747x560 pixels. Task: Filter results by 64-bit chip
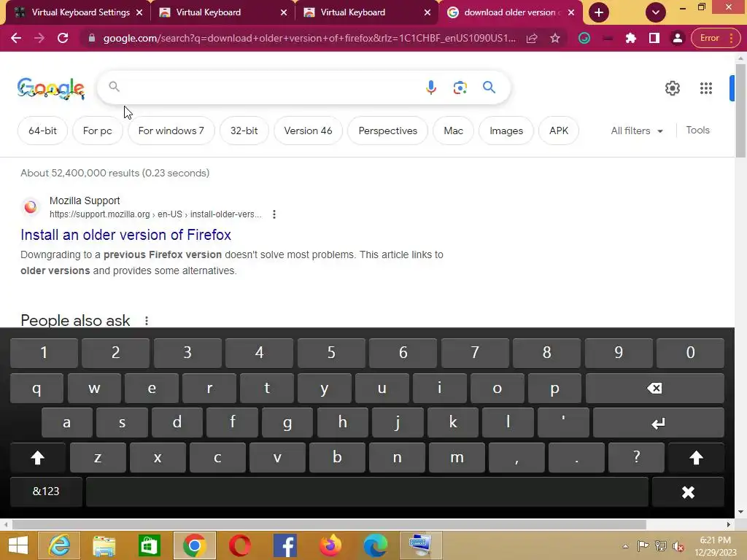coord(42,131)
